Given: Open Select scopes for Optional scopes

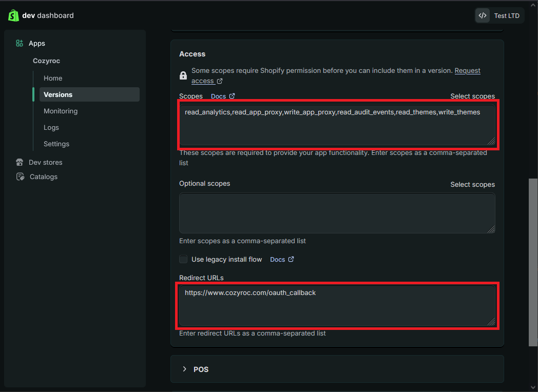Looking at the screenshot, I should (472, 185).
